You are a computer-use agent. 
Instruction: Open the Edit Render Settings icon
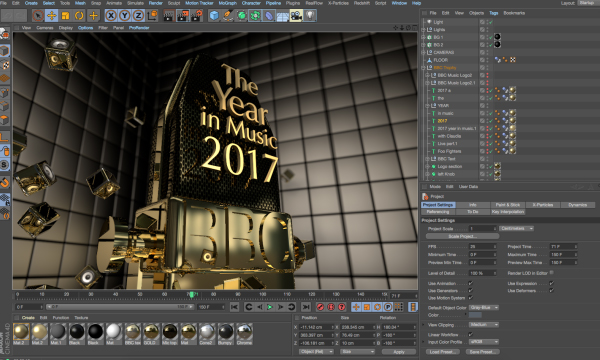pos(197,16)
